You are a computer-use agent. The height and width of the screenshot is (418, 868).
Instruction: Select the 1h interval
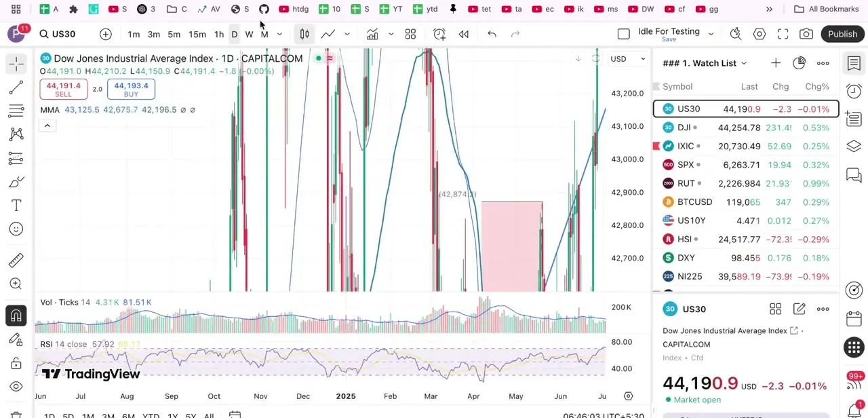(x=219, y=35)
